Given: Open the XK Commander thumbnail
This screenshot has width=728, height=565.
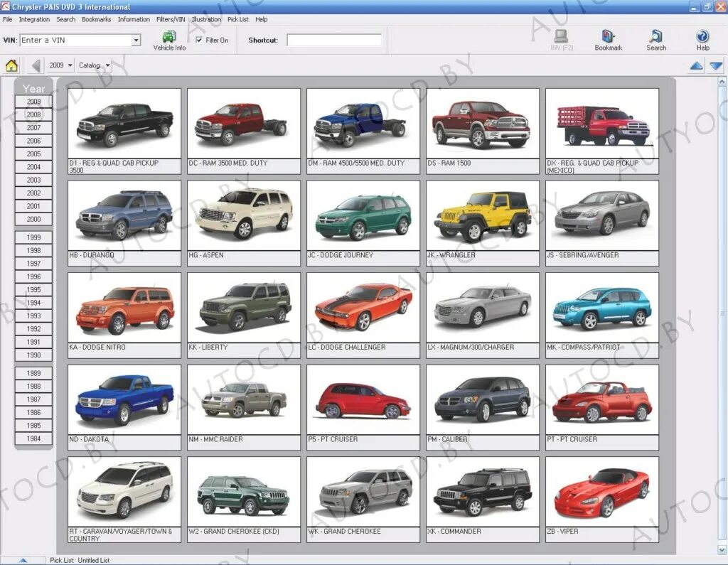Looking at the screenshot, I should pos(483,492).
